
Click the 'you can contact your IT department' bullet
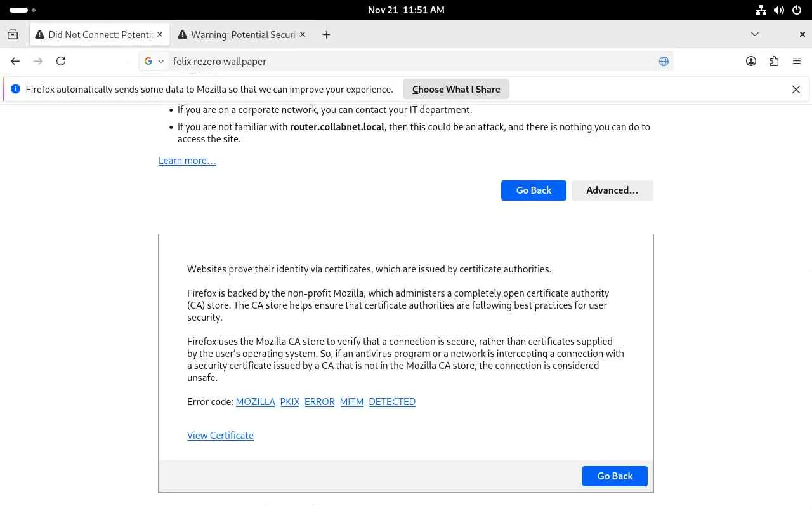pyautogui.click(x=325, y=110)
